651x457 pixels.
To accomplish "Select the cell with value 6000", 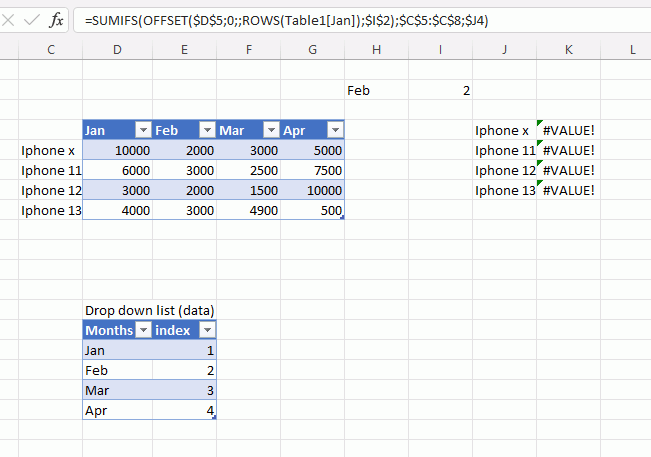I will tap(117, 170).
